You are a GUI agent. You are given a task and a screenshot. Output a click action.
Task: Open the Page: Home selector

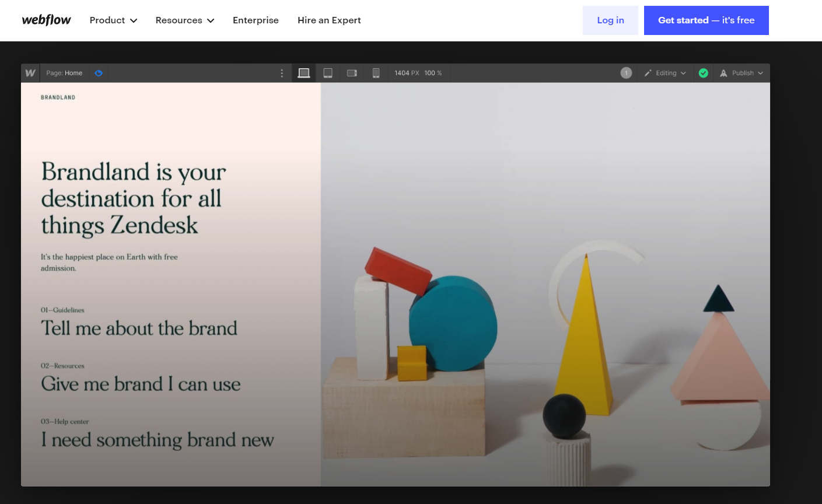click(x=64, y=73)
